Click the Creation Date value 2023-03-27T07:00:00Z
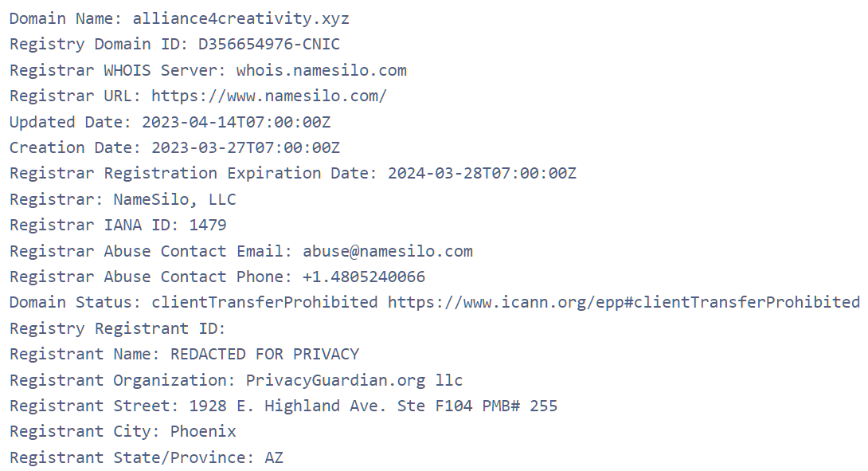 pos(245,147)
